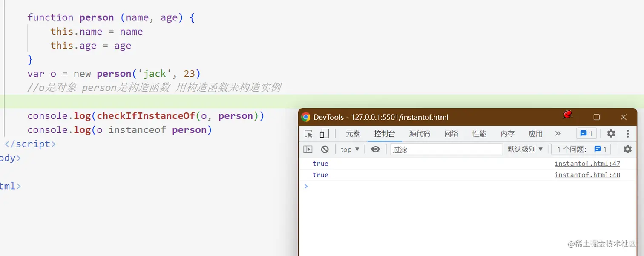Focus the 过滤 filter input field
This screenshot has width=644, height=256.
click(446, 150)
